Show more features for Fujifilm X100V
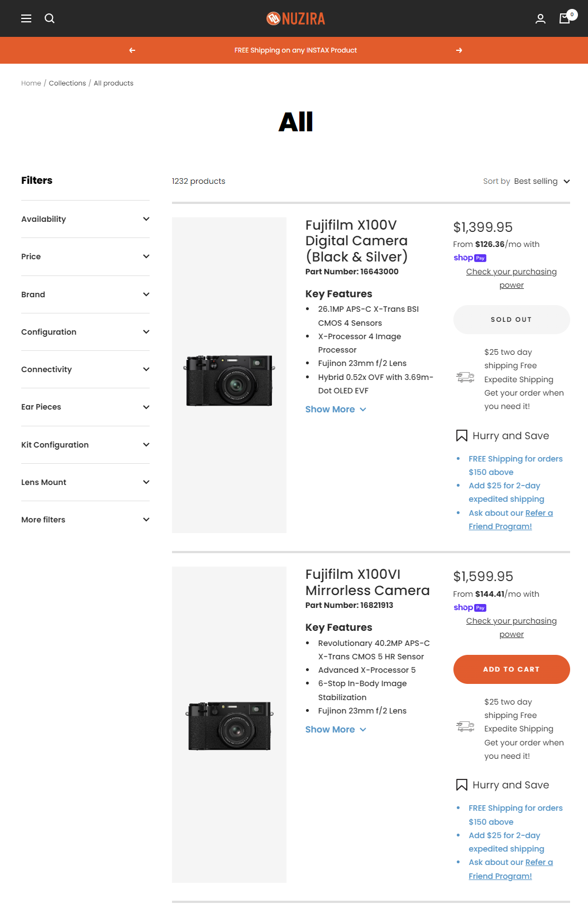The image size is (588, 913). (x=336, y=410)
